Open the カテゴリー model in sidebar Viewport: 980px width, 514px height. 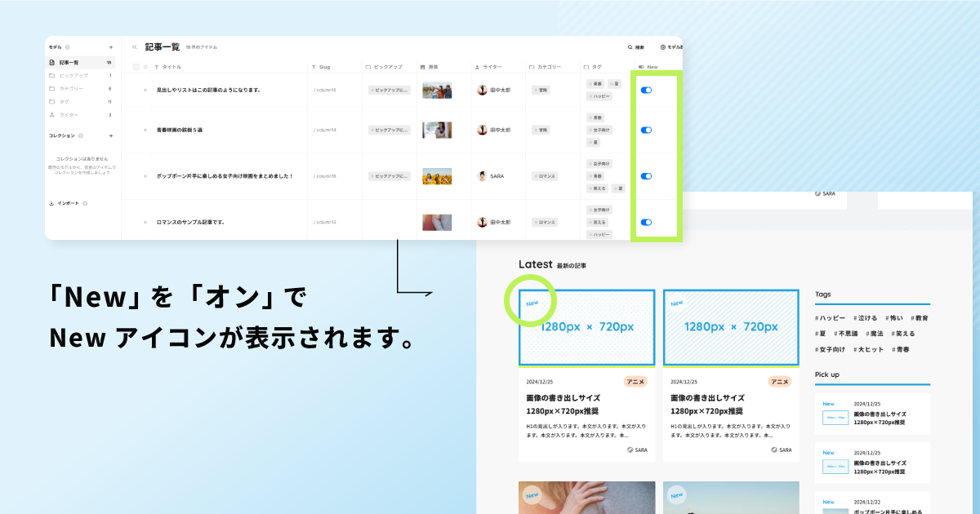point(81,89)
